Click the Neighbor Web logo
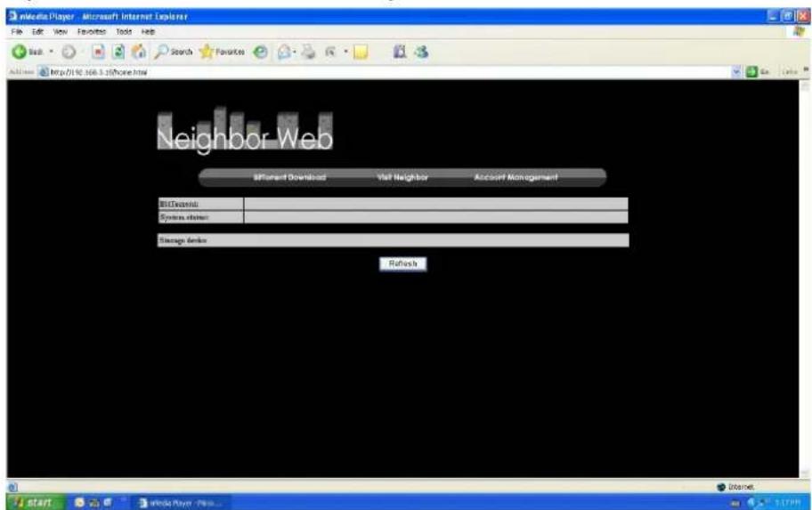This screenshot has height=510, width=812. coord(245,129)
